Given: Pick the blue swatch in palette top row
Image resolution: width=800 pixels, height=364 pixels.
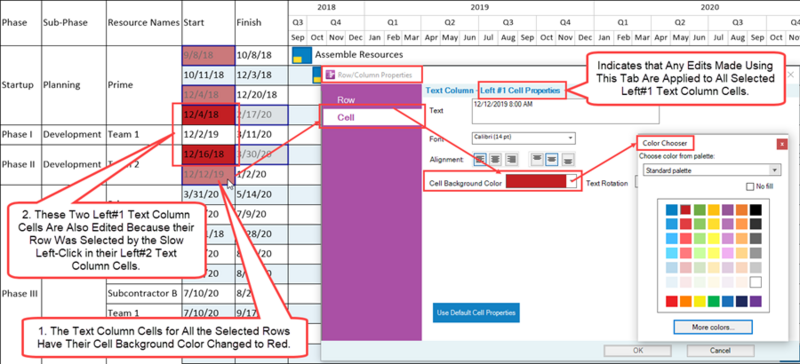Looking at the screenshot, I should [x=671, y=210].
